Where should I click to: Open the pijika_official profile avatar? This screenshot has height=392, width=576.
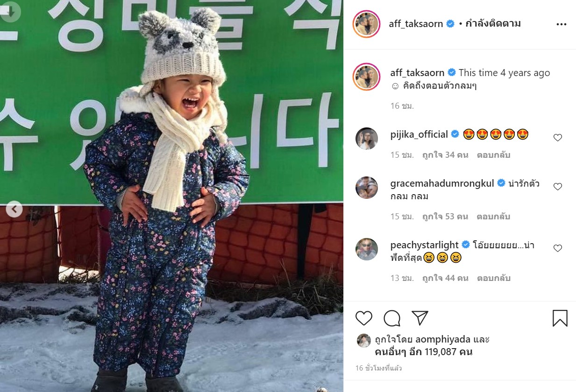(x=367, y=139)
